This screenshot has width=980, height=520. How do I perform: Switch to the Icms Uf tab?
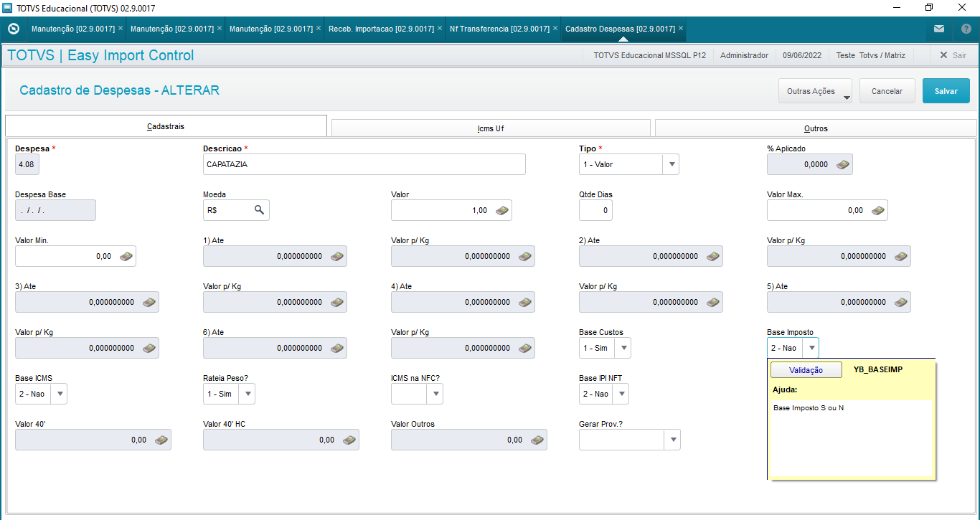(x=491, y=128)
